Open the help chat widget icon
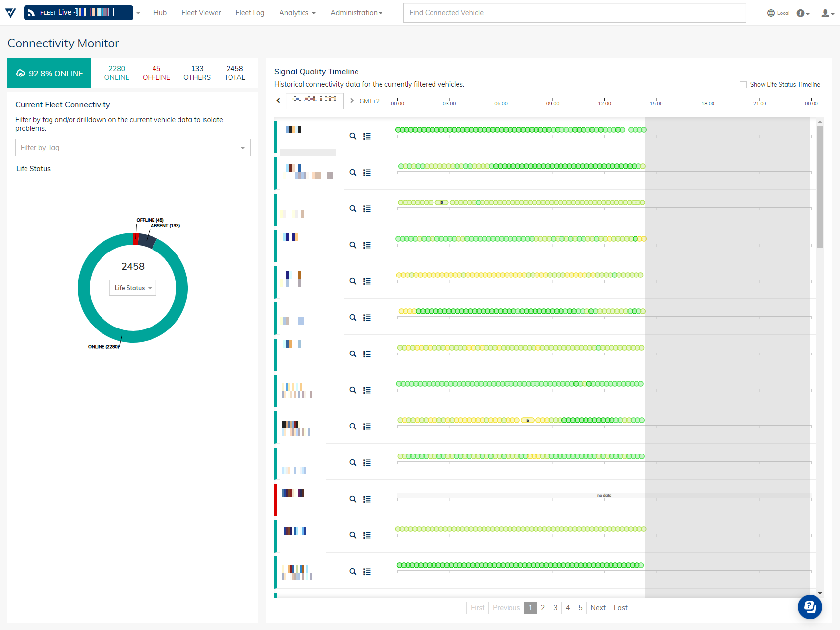Image resolution: width=840 pixels, height=630 pixels. click(810, 607)
